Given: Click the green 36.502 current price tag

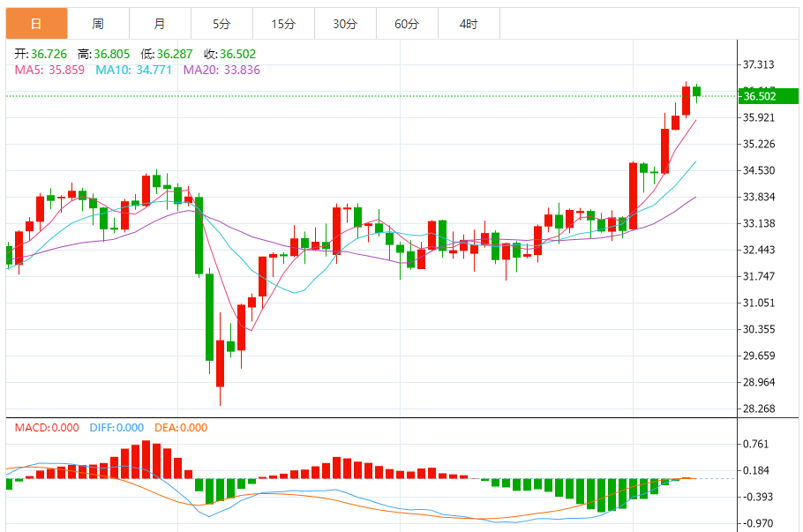Looking at the screenshot, I should pos(769,96).
